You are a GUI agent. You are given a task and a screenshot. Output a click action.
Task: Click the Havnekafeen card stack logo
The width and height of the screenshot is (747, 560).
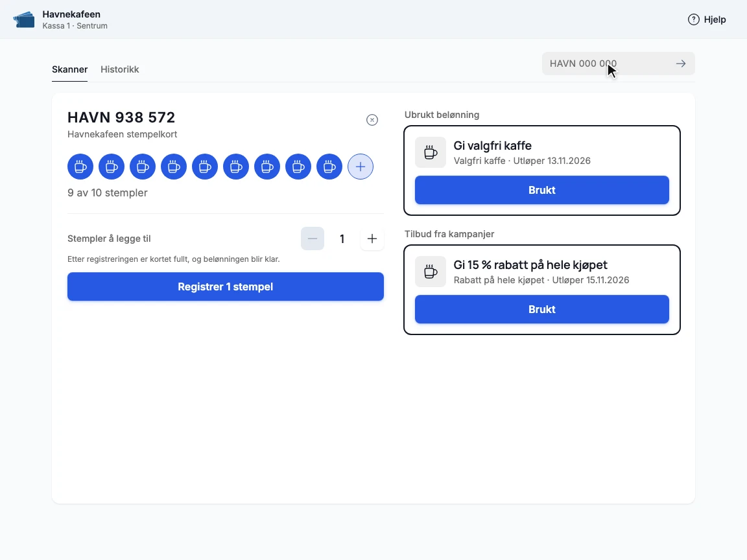click(24, 19)
